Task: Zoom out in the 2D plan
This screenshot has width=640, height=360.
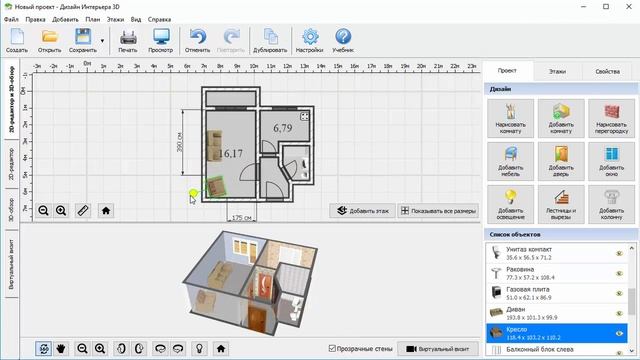Action: (x=43, y=211)
